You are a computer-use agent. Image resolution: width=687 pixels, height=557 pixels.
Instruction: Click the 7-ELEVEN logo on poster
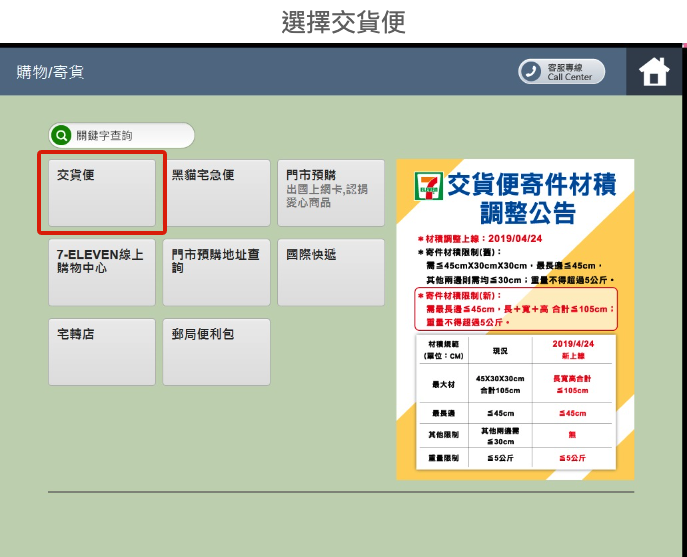pyautogui.click(x=428, y=186)
